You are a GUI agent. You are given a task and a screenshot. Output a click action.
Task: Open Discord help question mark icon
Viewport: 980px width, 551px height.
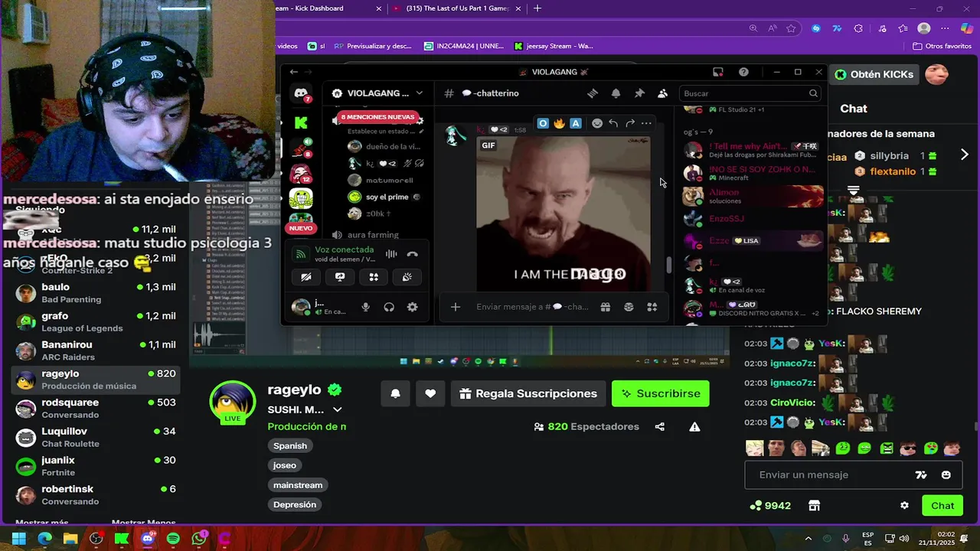(x=743, y=72)
